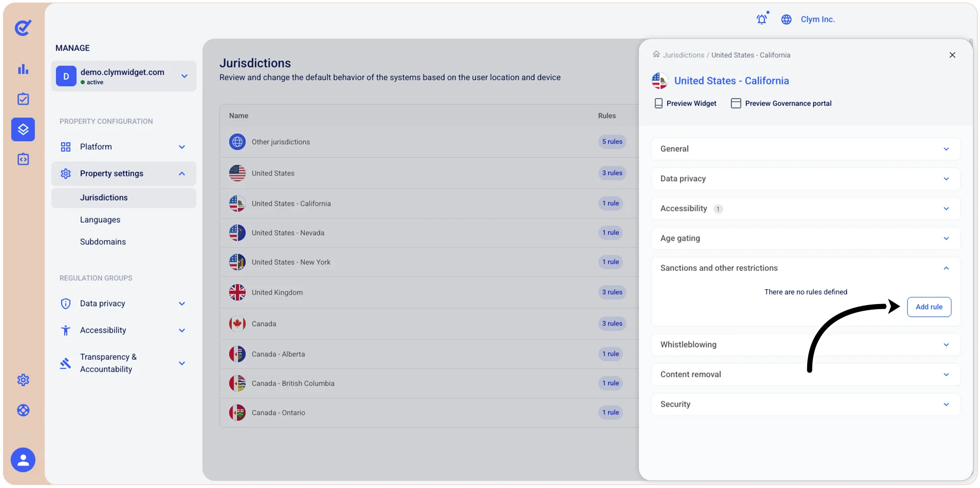Add rule under Sanctions and restrictions

(929, 307)
